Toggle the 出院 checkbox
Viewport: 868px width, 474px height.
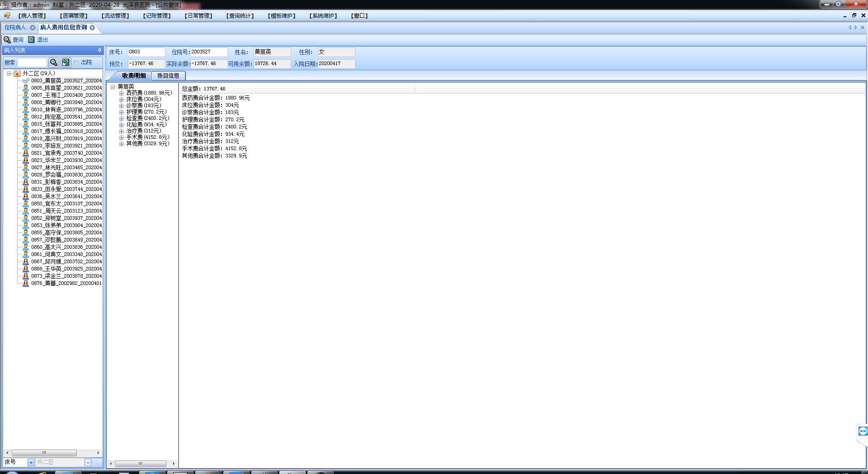[x=76, y=63]
